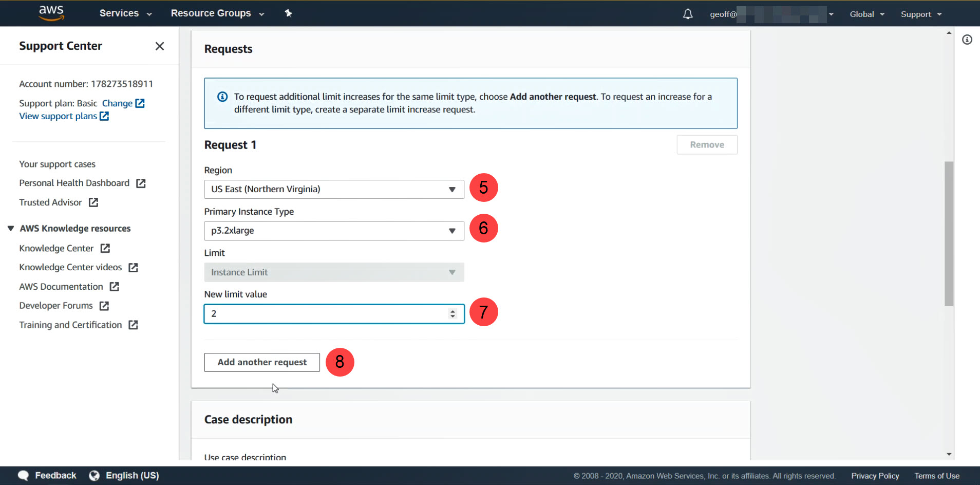
Task: Open AWS Documentation link
Action: coord(61,287)
